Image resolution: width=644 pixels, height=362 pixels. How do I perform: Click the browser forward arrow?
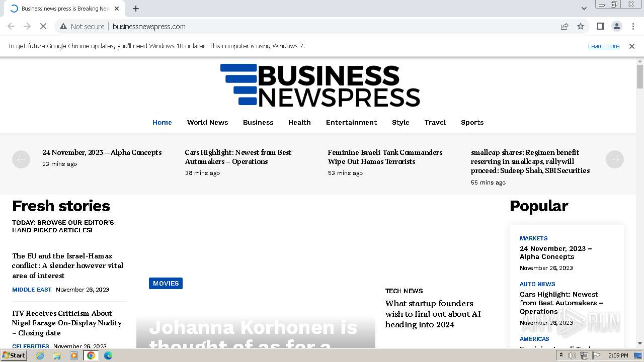27,26
